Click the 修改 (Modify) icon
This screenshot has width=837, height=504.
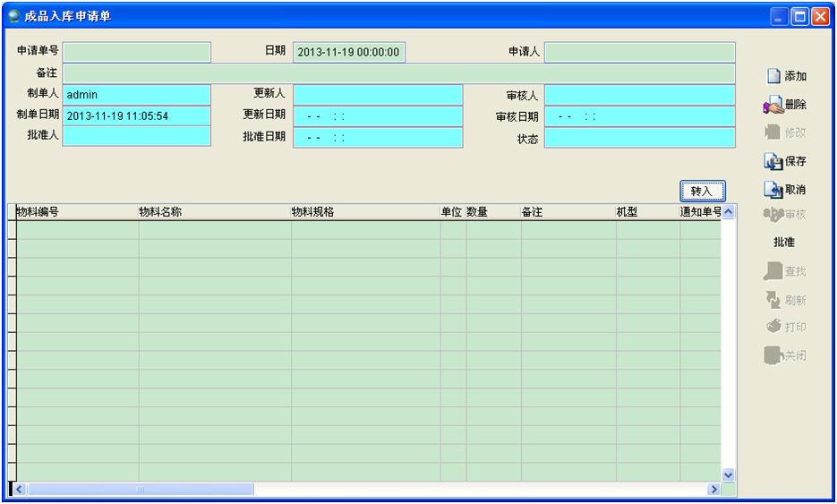[x=773, y=132]
